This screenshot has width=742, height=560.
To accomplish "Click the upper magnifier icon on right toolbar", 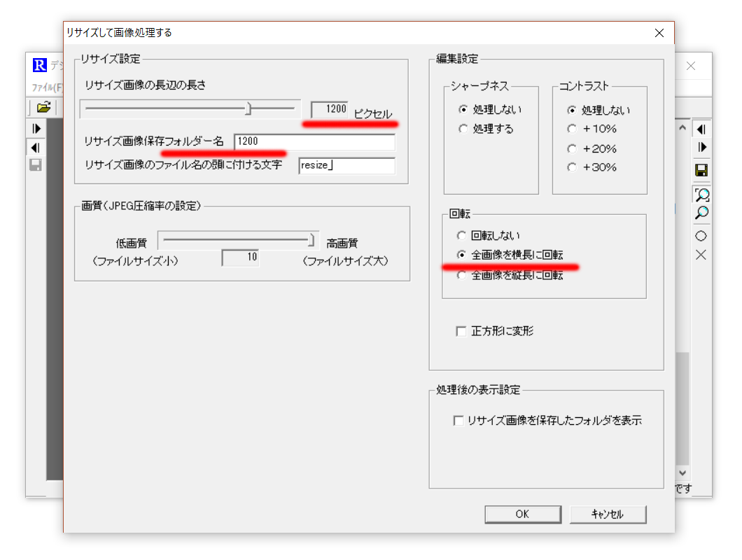I will pyautogui.click(x=702, y=195).
